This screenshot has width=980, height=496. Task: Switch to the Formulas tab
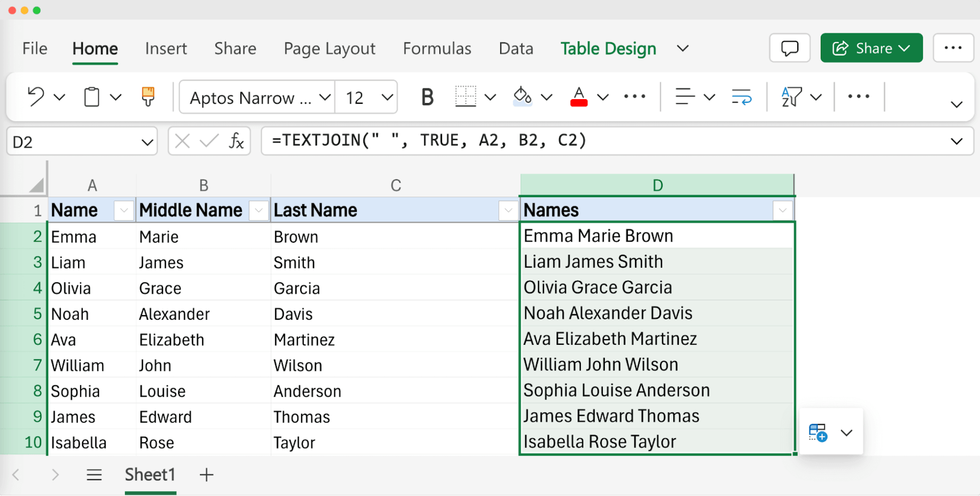437,49
